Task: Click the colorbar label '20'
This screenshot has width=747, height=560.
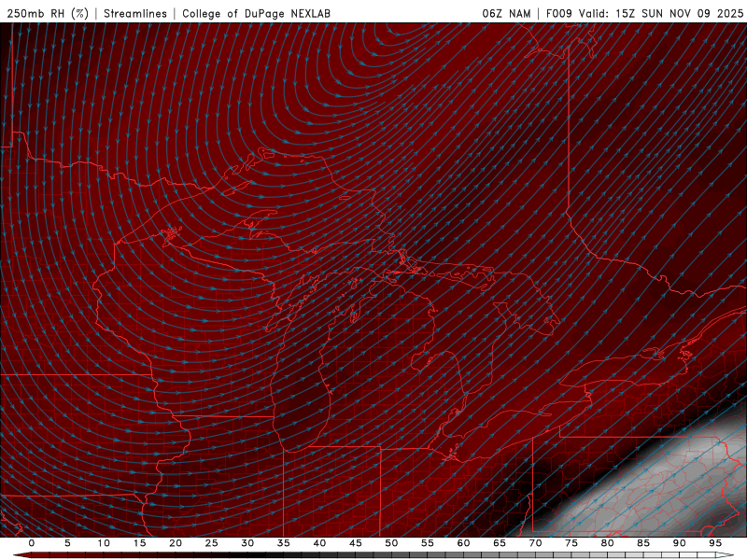Action: click(x=176, y=543)
